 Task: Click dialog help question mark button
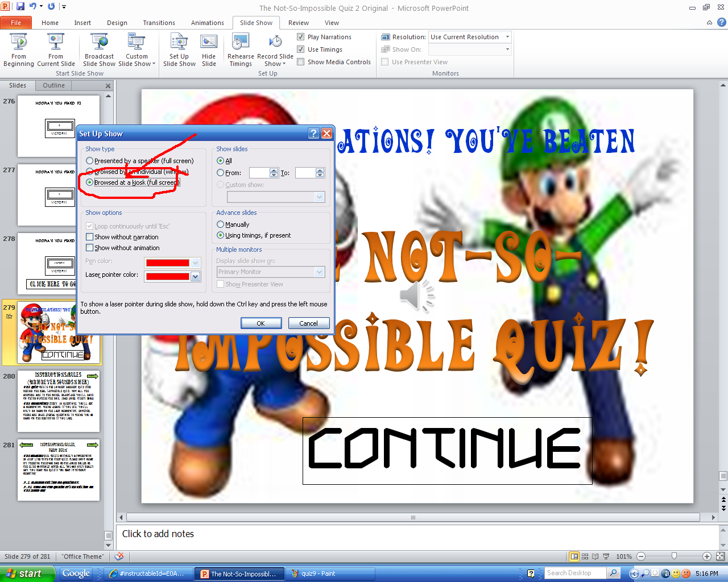click(313, 133)
